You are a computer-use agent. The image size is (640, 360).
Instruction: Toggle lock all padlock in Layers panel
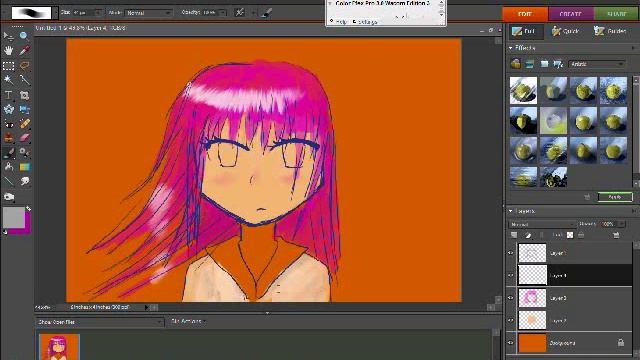pos(581,235)
